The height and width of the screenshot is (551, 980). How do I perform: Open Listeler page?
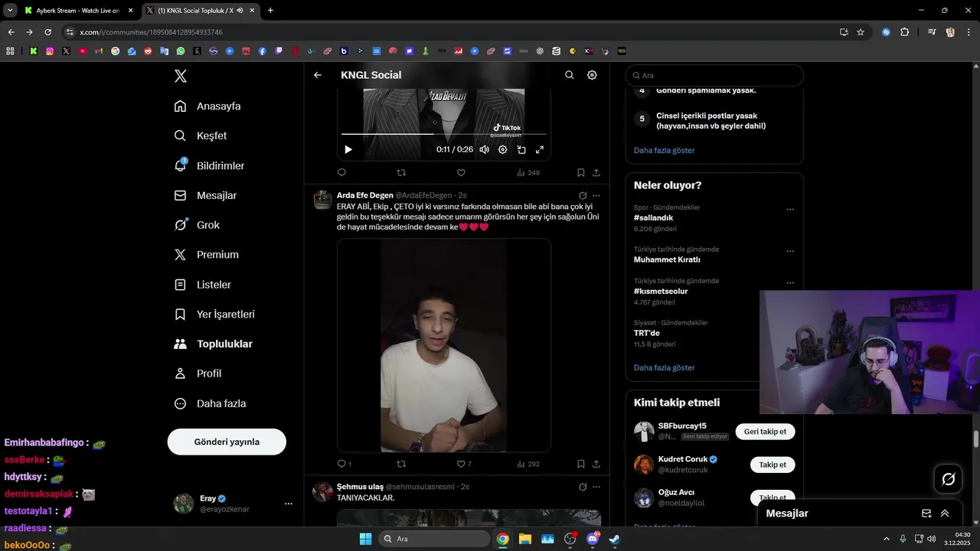click(x=203, y=285)
